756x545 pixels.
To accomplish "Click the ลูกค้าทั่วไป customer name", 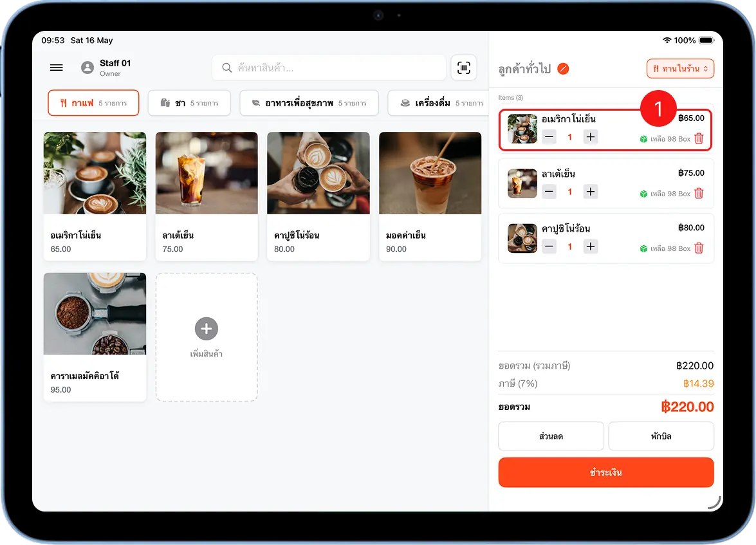I will click(x=524, y=69).
